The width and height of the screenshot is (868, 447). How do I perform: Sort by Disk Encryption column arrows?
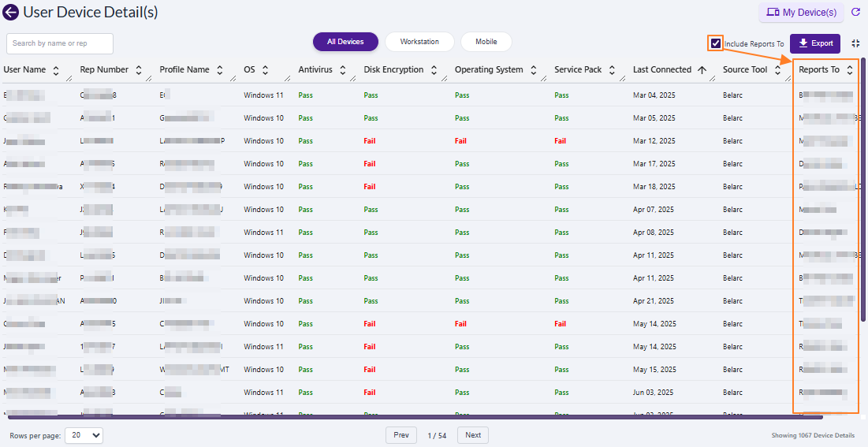pos(434,70)
